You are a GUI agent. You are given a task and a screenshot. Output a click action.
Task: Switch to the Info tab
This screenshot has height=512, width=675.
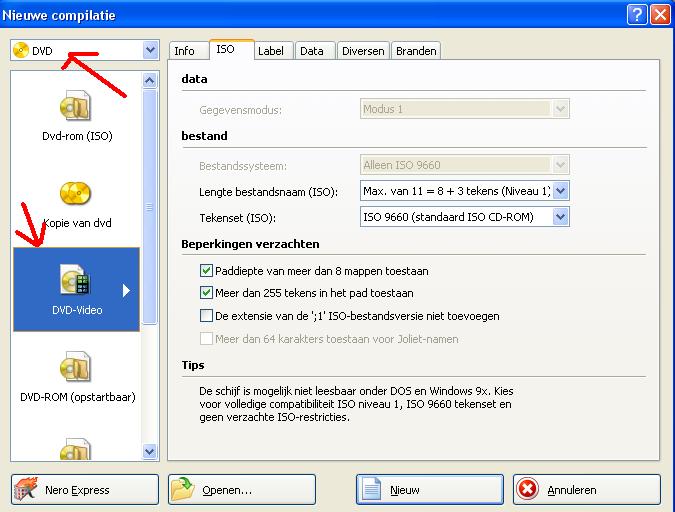pos(189,51)
